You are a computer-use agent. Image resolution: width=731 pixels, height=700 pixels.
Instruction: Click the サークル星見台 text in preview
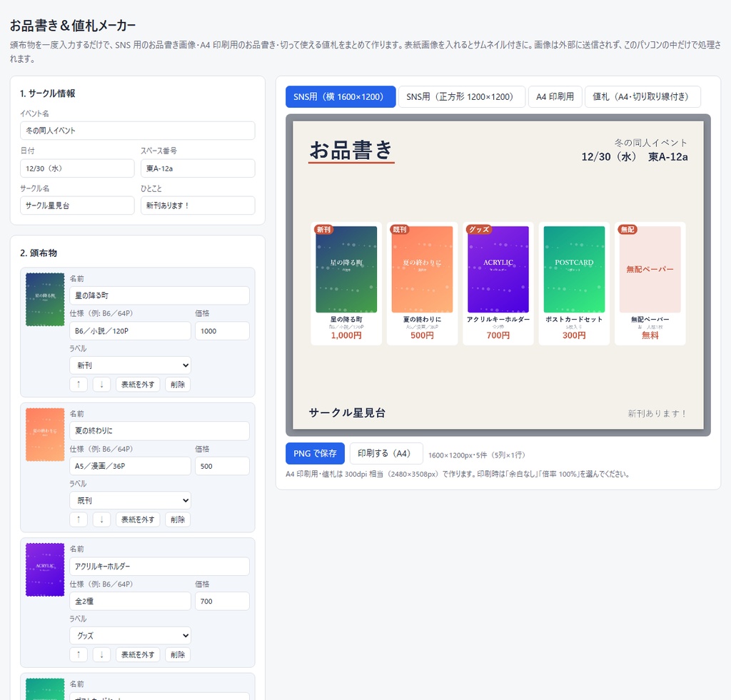coord(347,413)
